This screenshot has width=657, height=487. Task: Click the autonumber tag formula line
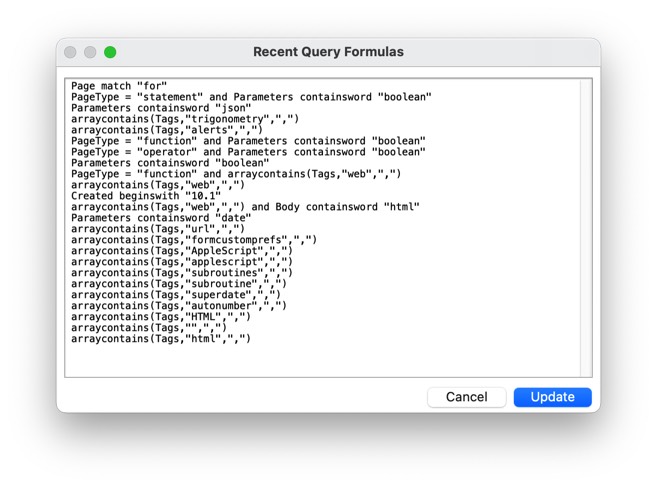[179, 306]
